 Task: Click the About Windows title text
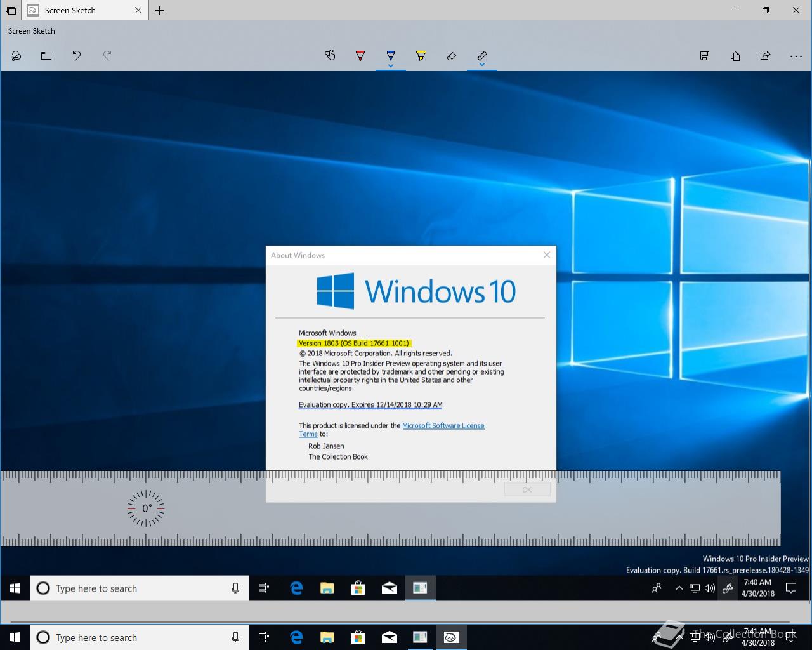coord(298,255)
